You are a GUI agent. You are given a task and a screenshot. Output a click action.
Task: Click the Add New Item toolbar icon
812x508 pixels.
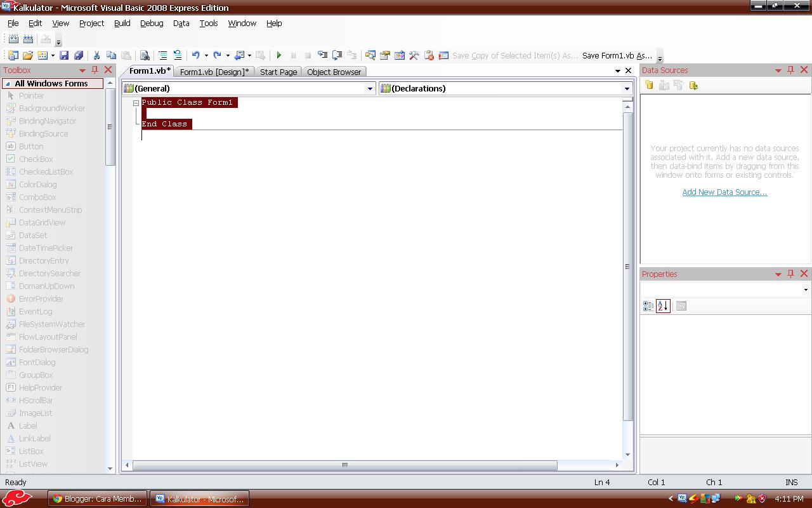tap(43, 55)
